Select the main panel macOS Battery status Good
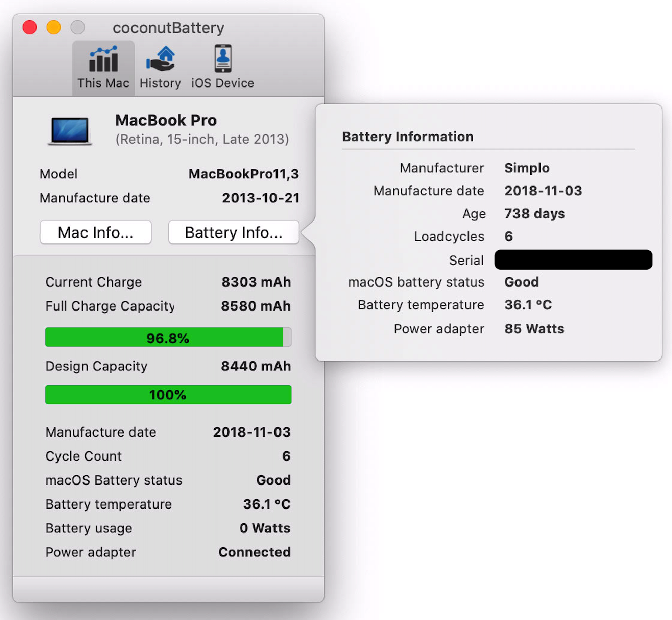Screen dimensions: 672x620 click(x=273, y=480)
